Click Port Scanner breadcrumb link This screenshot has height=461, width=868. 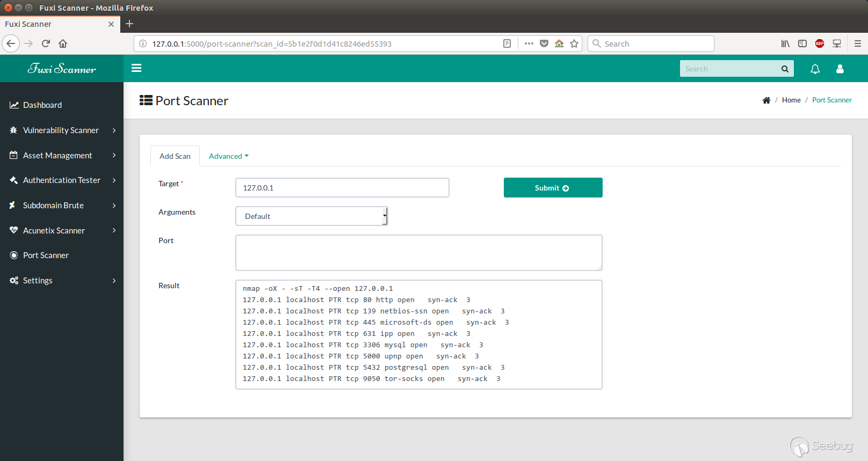pos(832,100)
